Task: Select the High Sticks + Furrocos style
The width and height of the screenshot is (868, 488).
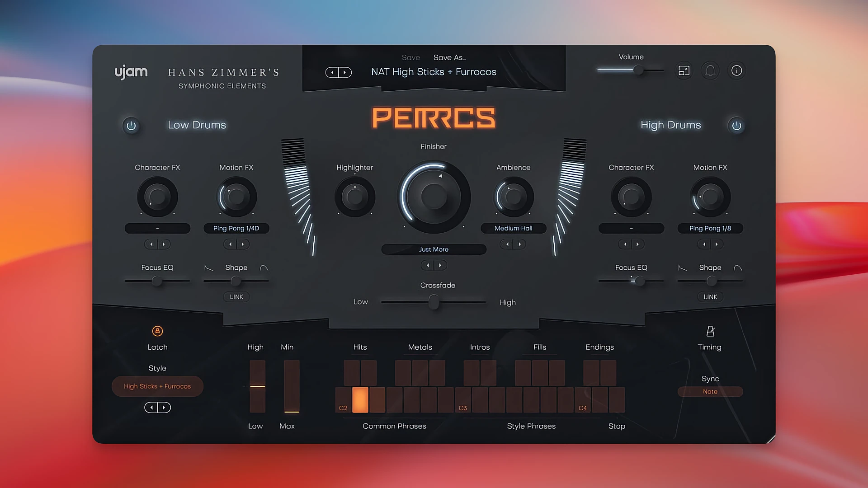Action: pyautogui.click(x=157, y=386)
